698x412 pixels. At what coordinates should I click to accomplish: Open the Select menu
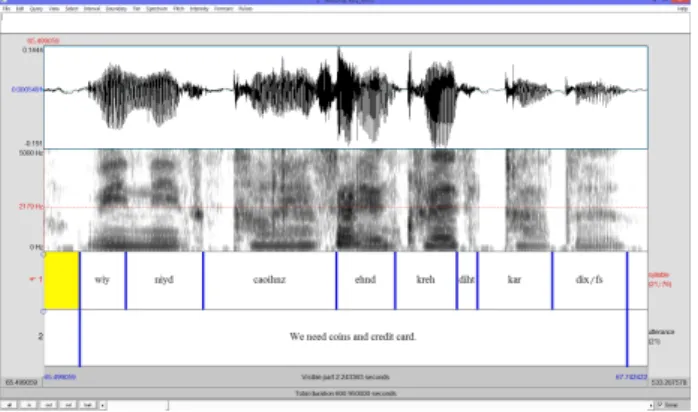click(71, 8)
